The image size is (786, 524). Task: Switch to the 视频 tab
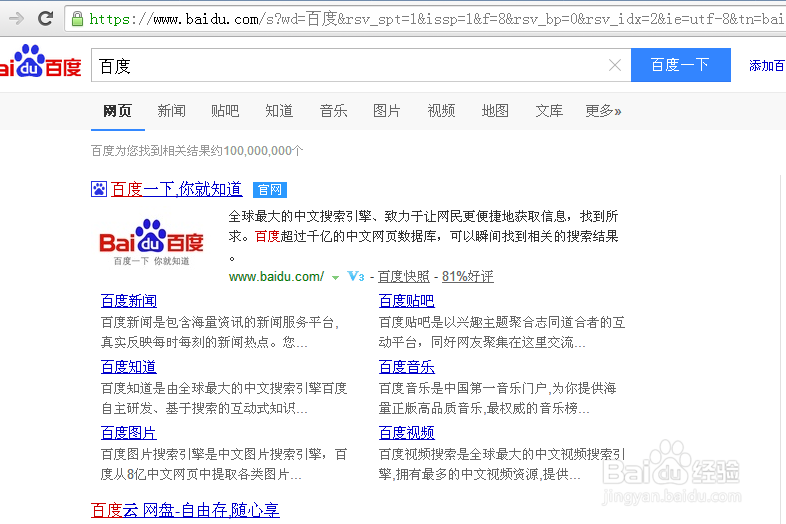pos(441,111)
